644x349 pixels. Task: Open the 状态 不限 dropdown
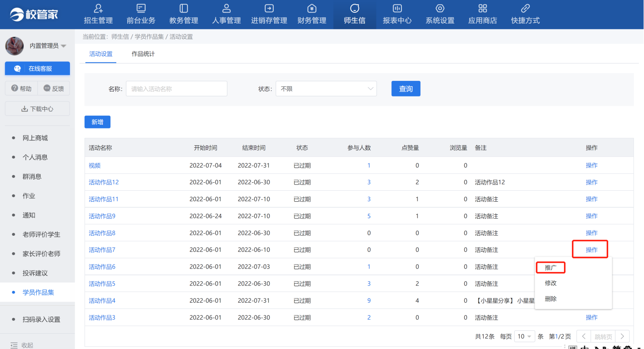[x=326, y=89]
